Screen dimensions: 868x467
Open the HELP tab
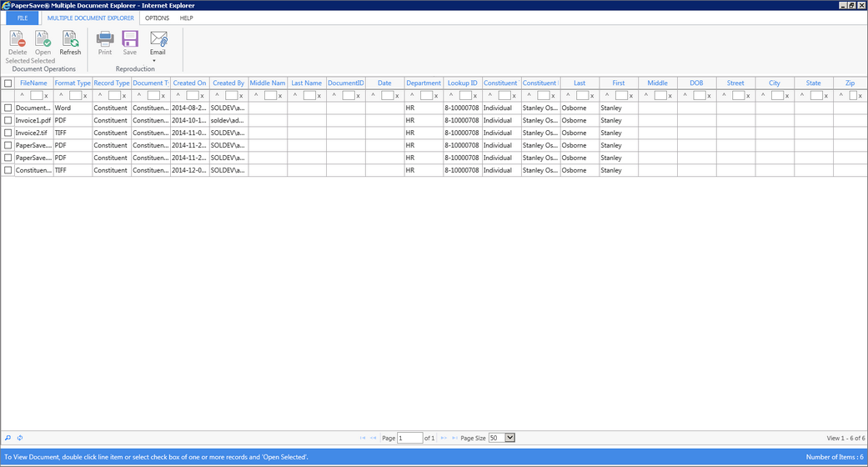click(187, 18)
